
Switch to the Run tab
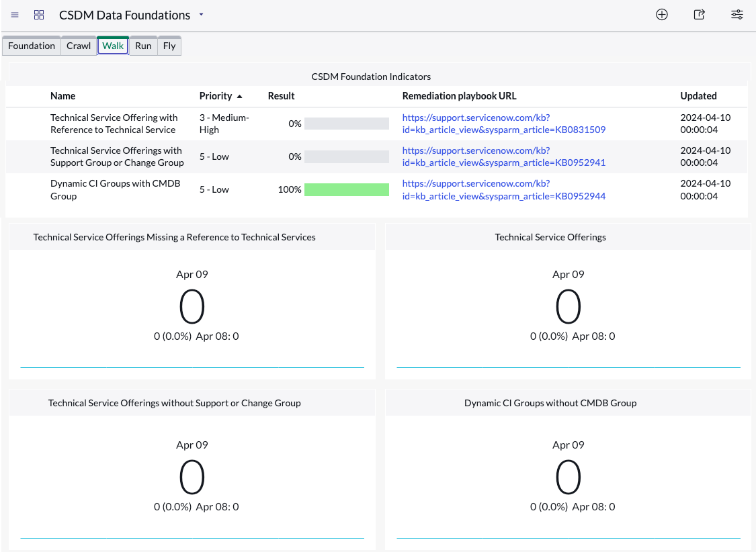pos(143,46)
